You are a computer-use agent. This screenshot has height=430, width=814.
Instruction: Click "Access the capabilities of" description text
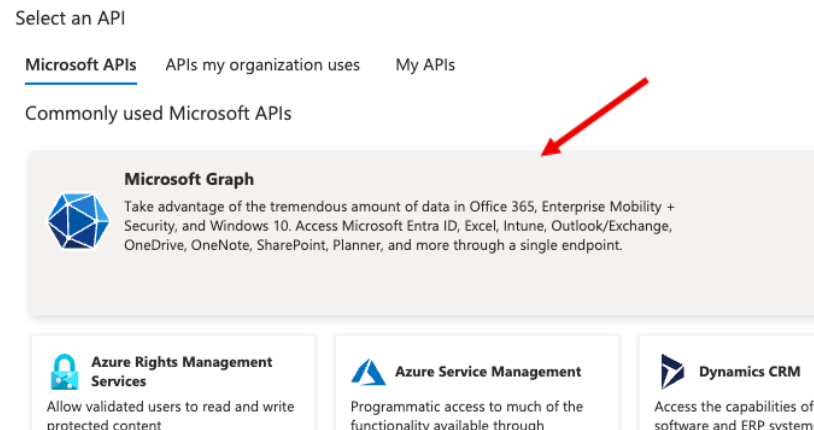[734, 406]
